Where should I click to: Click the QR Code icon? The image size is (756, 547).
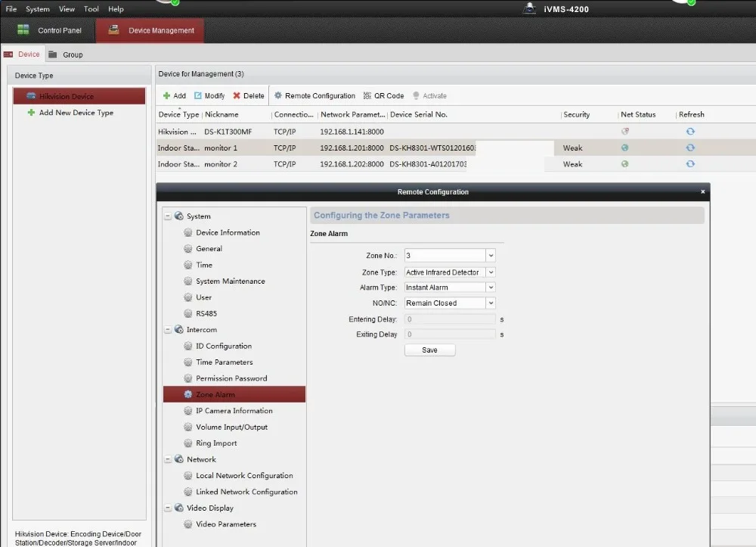point(367,95)
